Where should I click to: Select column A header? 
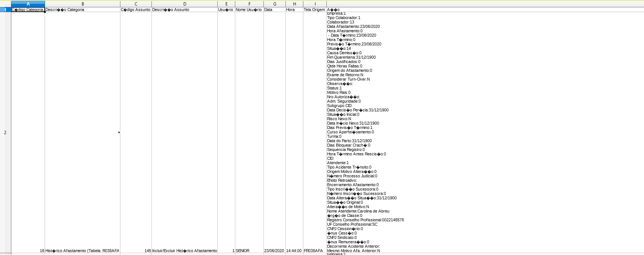(28, 4)
